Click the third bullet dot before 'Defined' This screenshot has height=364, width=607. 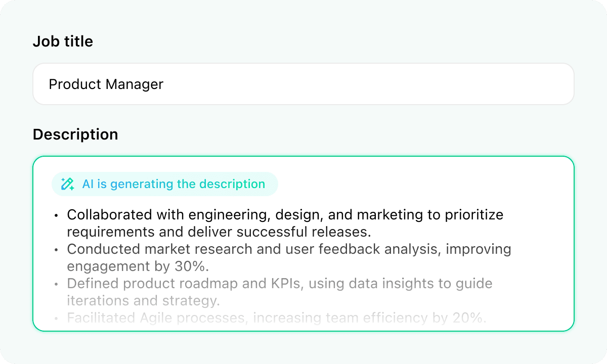coord(56,284)
